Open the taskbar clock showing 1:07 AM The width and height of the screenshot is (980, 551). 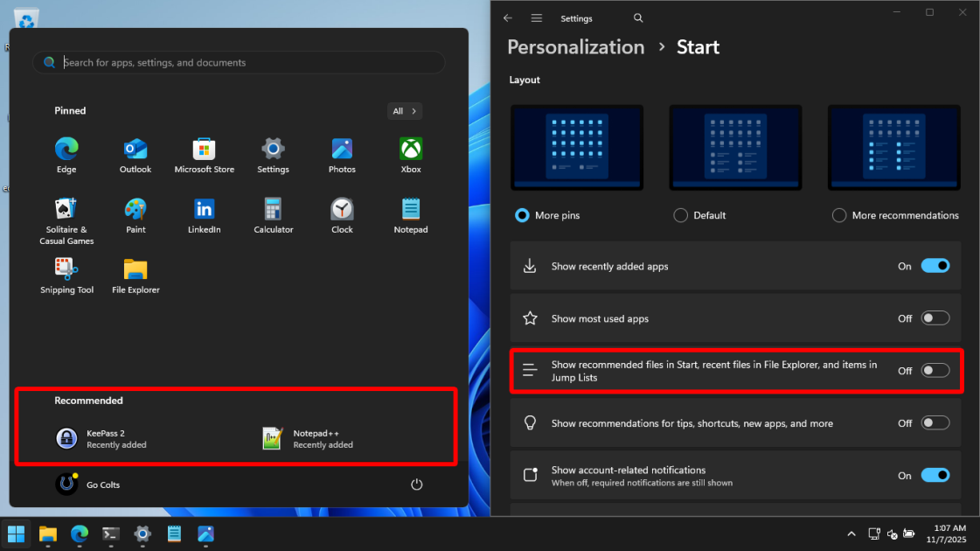point(946,534)
